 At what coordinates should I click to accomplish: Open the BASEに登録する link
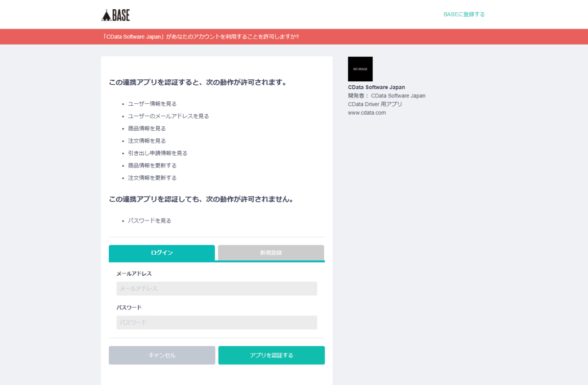pos(464,14)
